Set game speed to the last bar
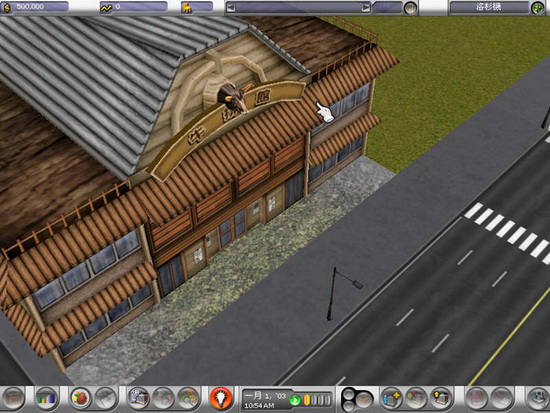 pyautogui.click(x=328, y=400)
